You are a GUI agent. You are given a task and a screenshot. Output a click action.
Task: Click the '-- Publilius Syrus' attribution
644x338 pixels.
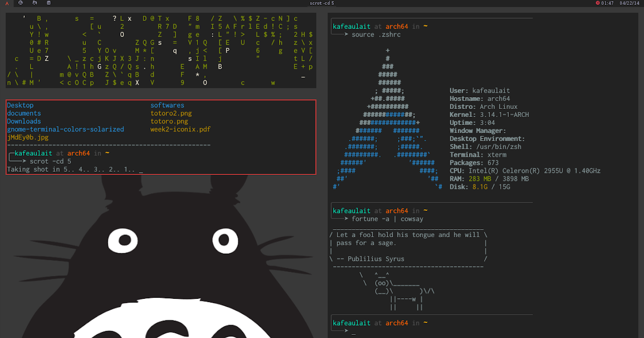(370, 259)
